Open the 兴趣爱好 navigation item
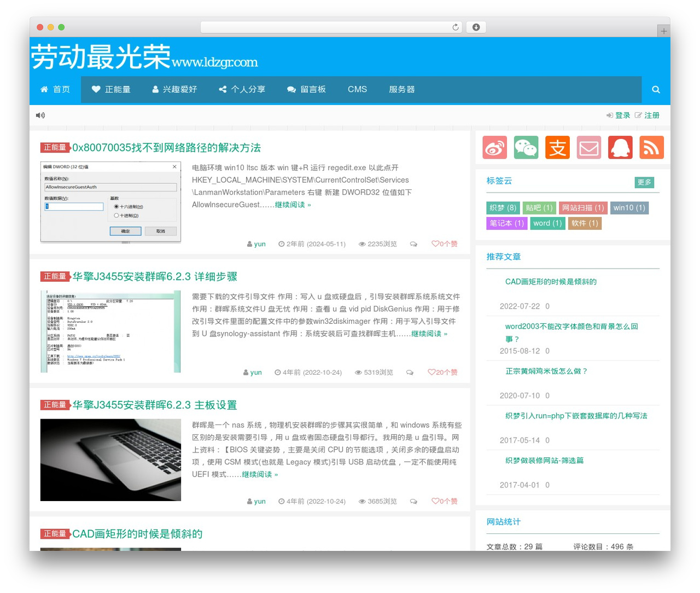Image resolution: width=700 pixels, height=593 pixels. tap(174, 89)
